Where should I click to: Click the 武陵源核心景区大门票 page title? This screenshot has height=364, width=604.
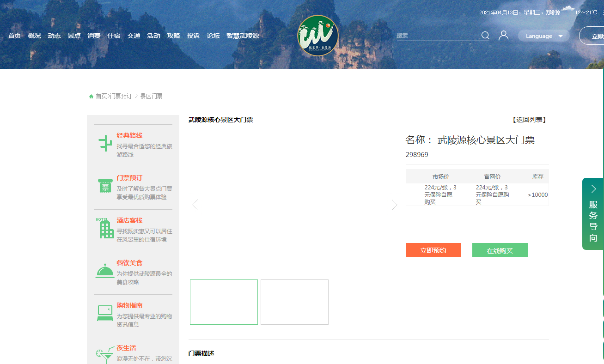click(221, 120)
